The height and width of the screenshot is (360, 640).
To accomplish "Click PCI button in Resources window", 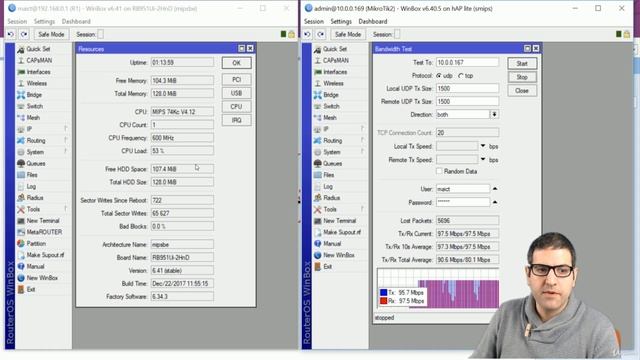I will pyautogui.click(x=236, y=80).
